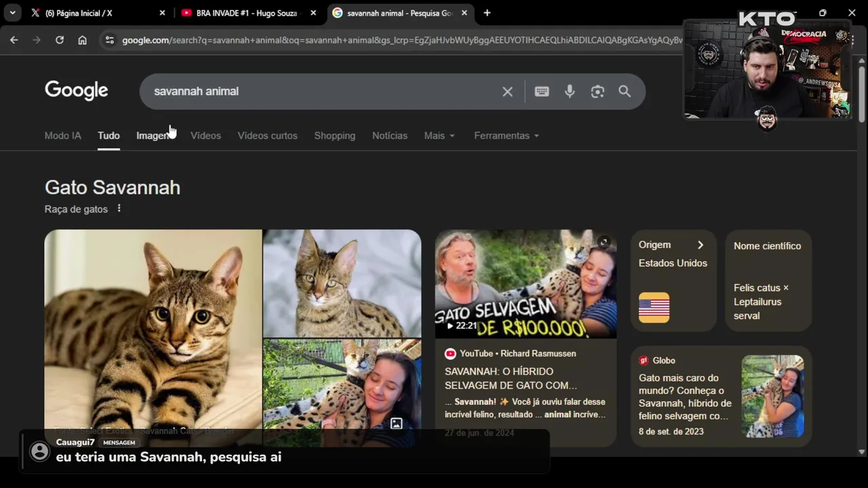Reload the current page
Image resolution: width=868 pixels, height=488 pixels.
click(60, 40)
